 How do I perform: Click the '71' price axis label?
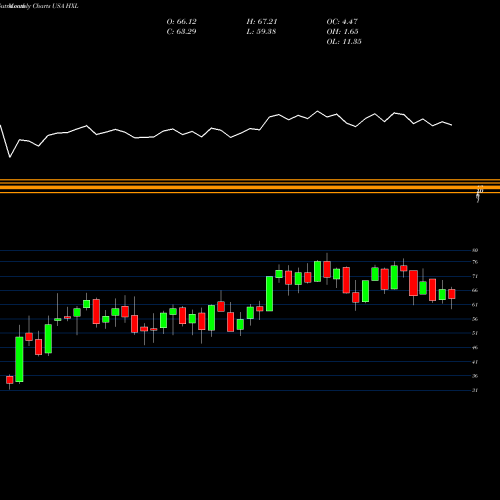pos(475,276)
